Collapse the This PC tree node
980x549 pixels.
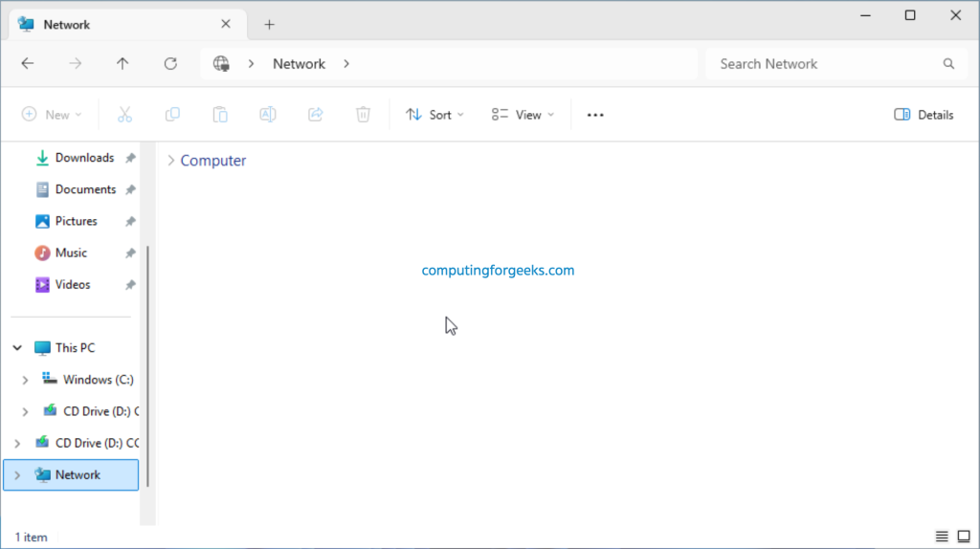[17, 348]
